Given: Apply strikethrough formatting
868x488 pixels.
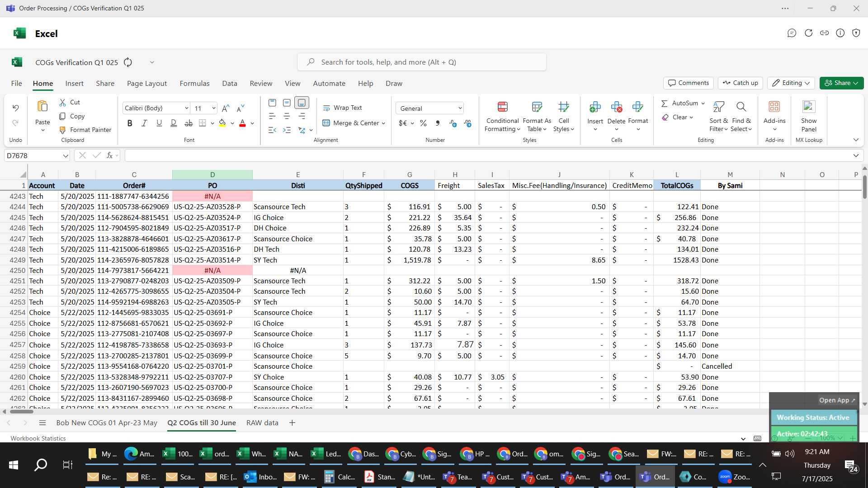Looking at the screenshot, I should coord(189,123).
